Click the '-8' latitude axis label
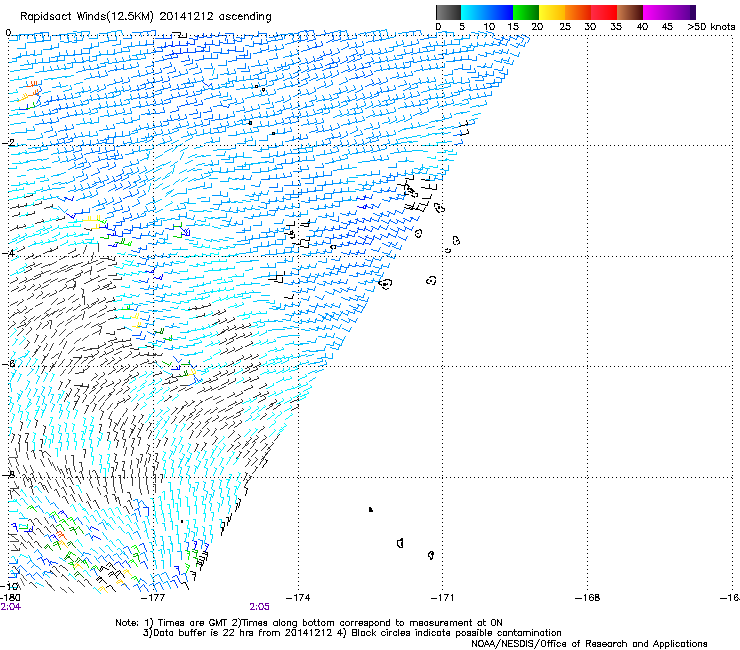 click(8, 474)
